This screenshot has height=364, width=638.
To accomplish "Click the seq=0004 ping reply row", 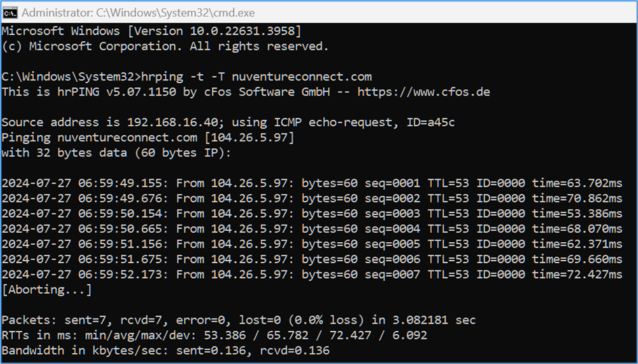I will 312,229.
